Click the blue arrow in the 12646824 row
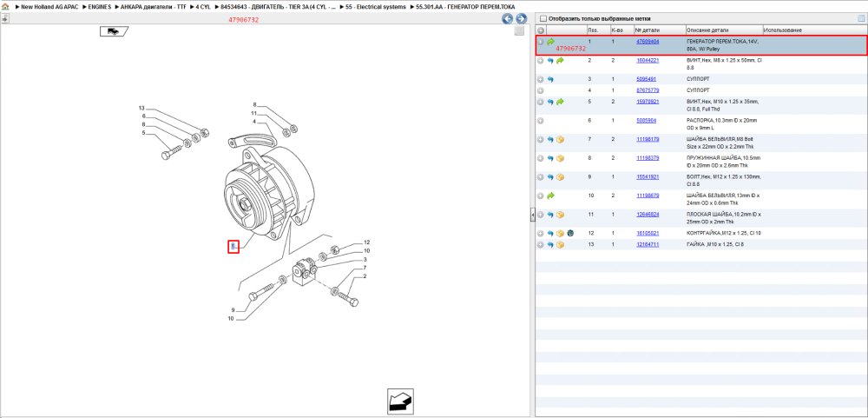Viewport: 868px width, 418px height. tap(550, 215)
